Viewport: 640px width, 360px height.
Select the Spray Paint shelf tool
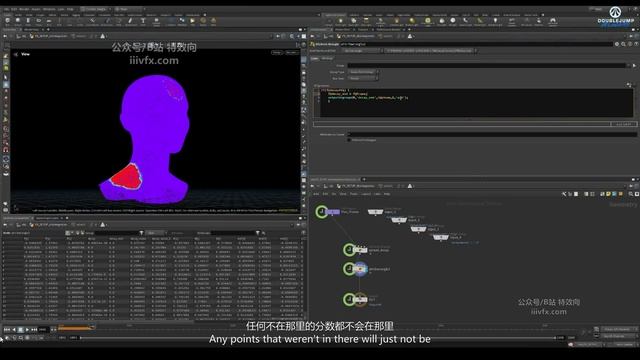[131, 21]
